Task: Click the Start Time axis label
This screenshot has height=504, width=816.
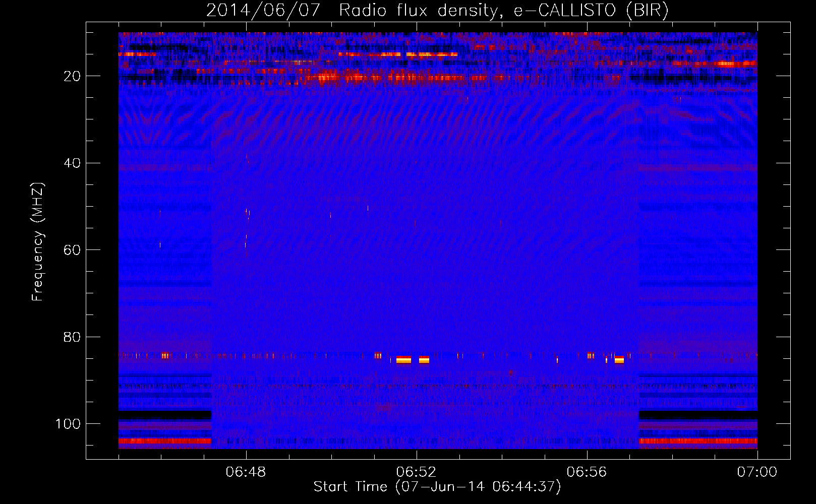Action: click(437, 487)
